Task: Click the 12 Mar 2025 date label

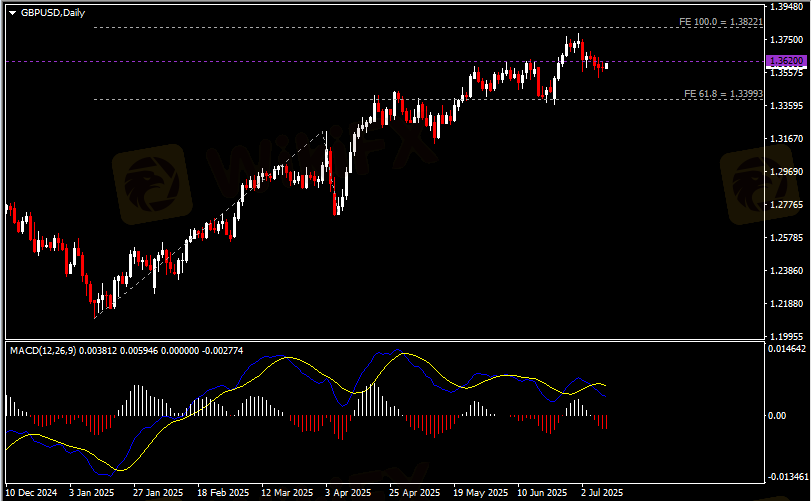Action: point(287,493)
